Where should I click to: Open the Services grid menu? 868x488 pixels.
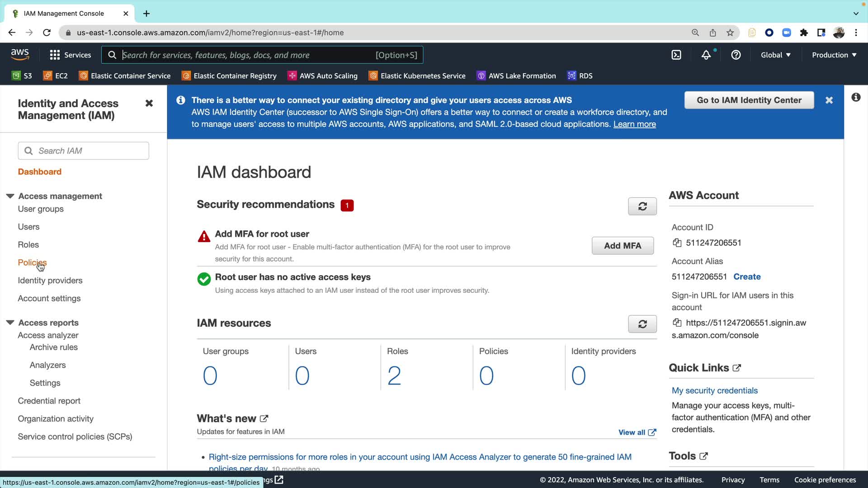pyautogui.click(x=70, y=55)
